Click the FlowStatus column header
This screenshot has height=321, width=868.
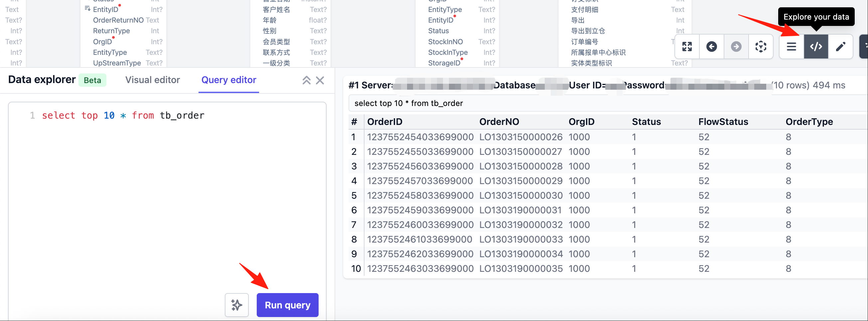coord(723,122)
